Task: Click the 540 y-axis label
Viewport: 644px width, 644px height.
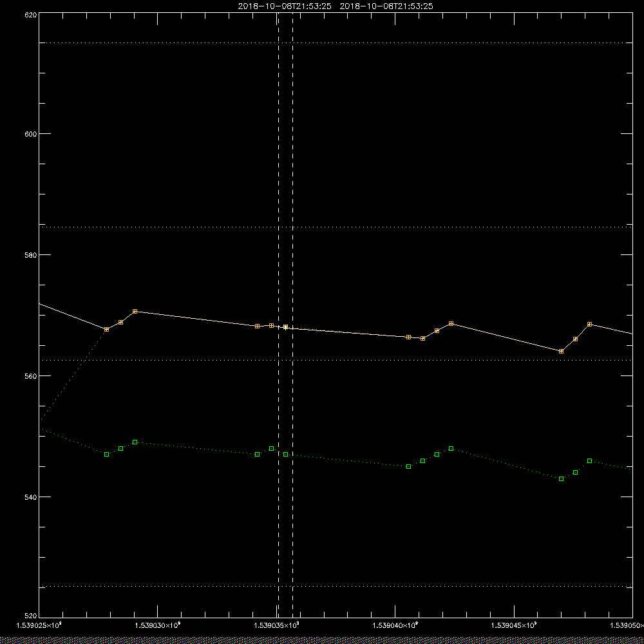Action: [31, 497]
